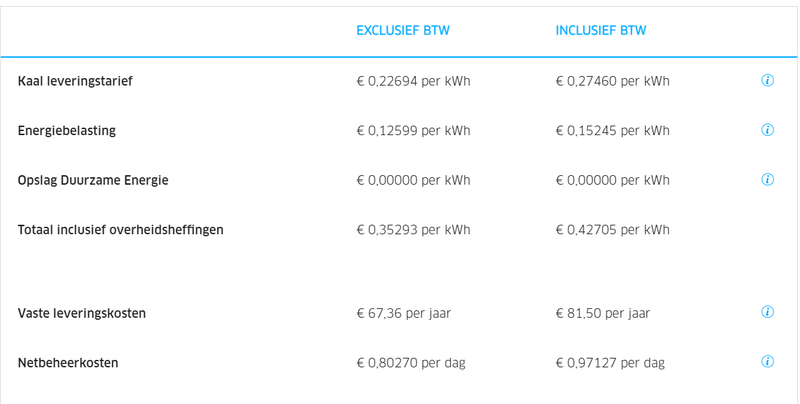Click the Energiebelasting row label
Image resolution: width=800 pixels, height=404 pixels.
pyautogui.click(x=67, y=131)
